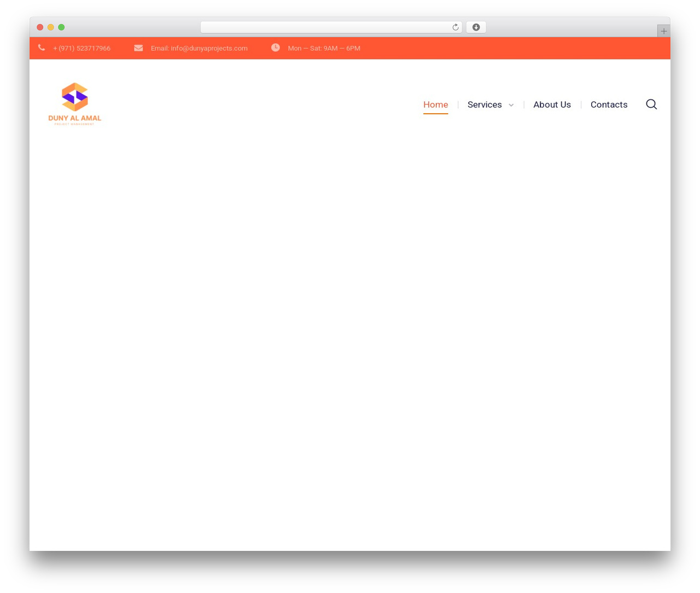700x593 pixels.
Task: Click the clock icon beside opening hours
Action: pyautogui.click(x=276, y=48)
